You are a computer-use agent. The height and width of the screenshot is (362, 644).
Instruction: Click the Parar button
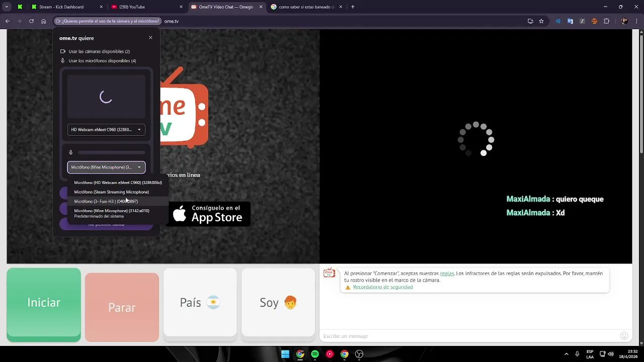coord(122,307)
